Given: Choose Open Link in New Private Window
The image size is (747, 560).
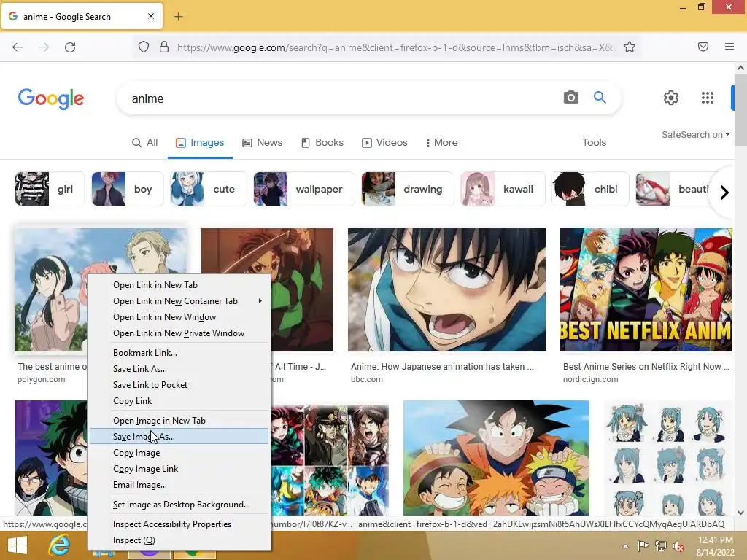Looking at the screenshot, I should click(x=179, y=333).
